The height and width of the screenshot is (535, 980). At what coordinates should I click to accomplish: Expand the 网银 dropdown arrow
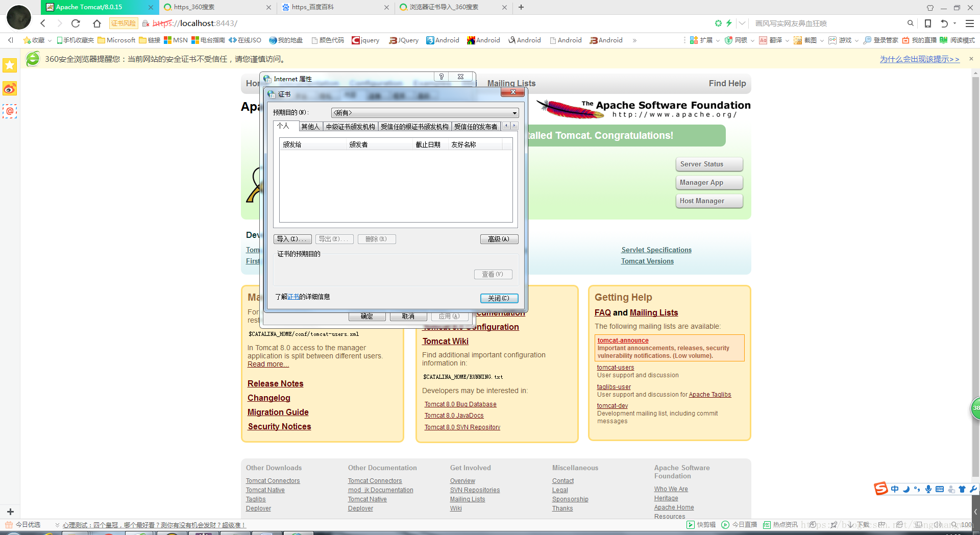point(752,40)
